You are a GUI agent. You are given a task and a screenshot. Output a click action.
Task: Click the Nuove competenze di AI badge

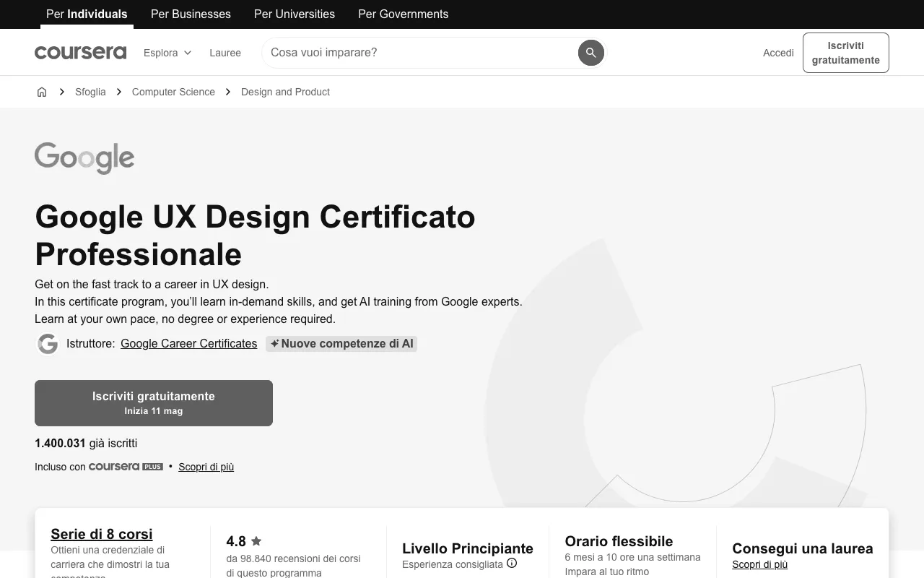coord(341,344)
